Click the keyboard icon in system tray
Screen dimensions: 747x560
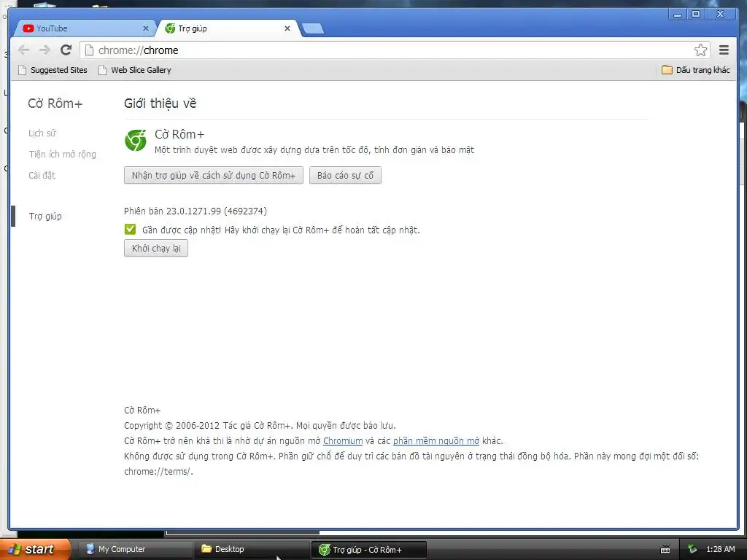click(x=665, y=550)
